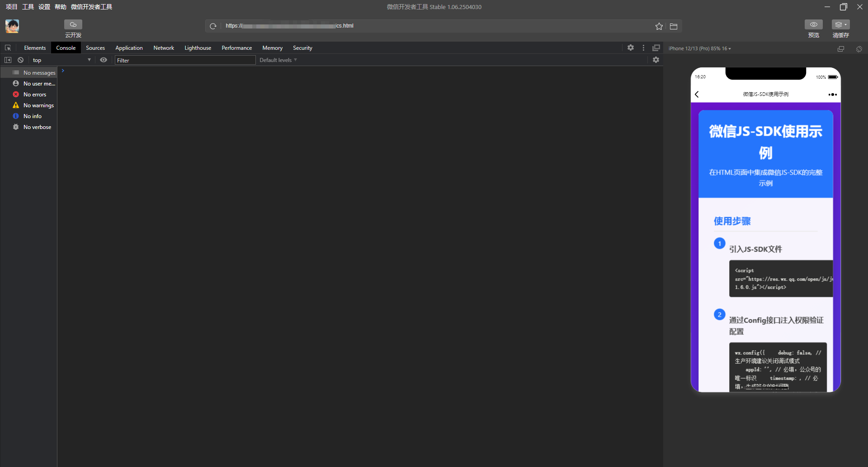
Task: Open console settings gear icon
Action: (x=656, y=60)
